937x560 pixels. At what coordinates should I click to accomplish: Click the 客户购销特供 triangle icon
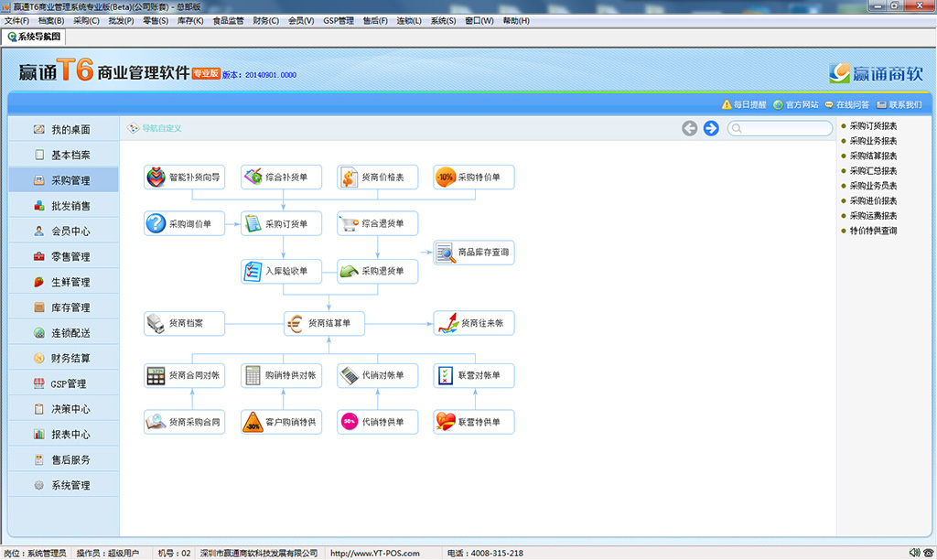pos(253,422)
